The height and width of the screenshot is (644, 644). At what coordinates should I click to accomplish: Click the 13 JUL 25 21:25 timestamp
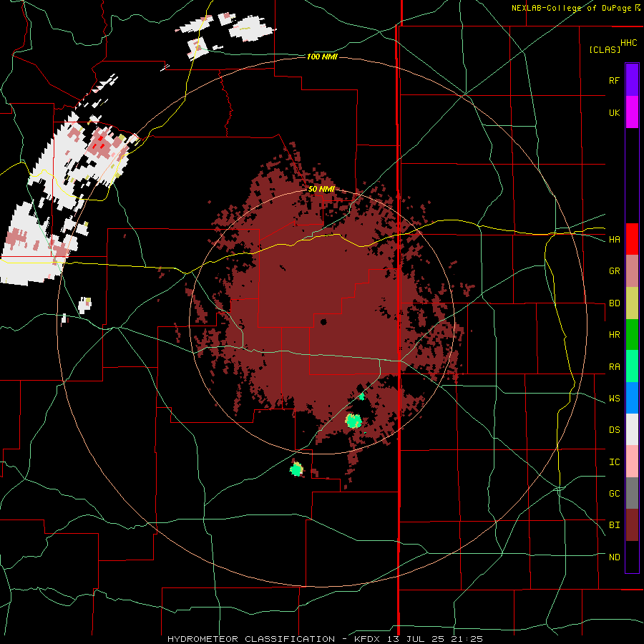[435, 639]
